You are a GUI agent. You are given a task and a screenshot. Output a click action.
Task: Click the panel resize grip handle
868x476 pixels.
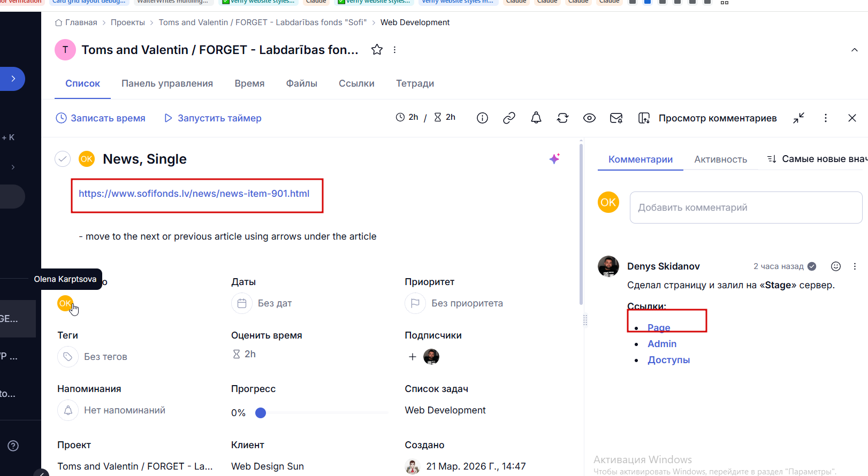tap(585, 320)
